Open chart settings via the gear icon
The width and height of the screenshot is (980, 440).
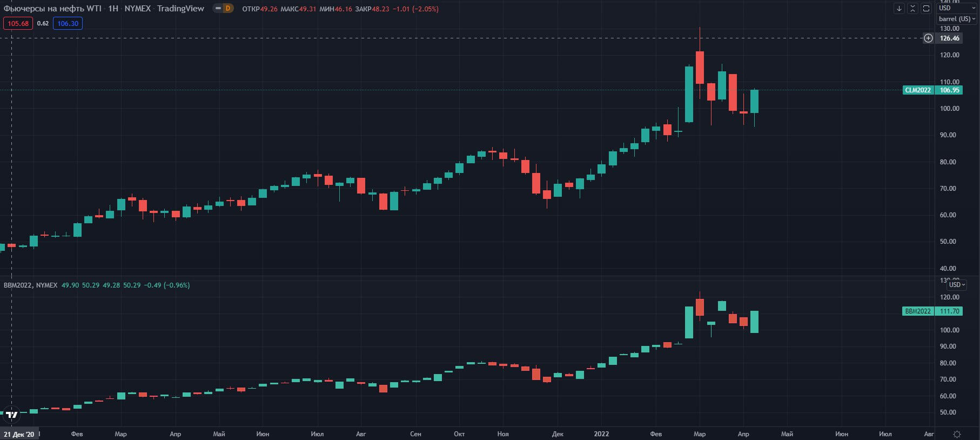[957, 434]
